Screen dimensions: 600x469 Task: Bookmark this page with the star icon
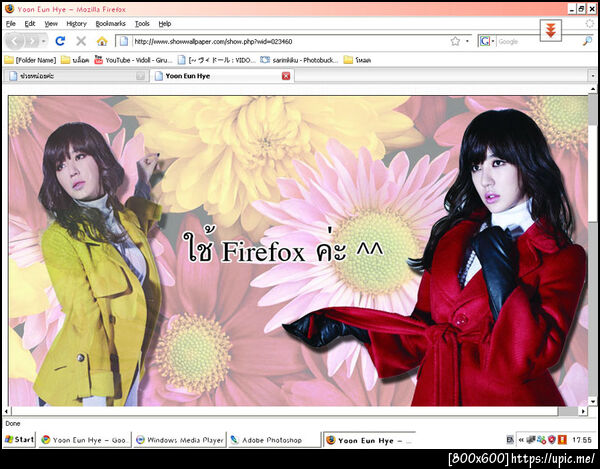(x=455, y=41)
